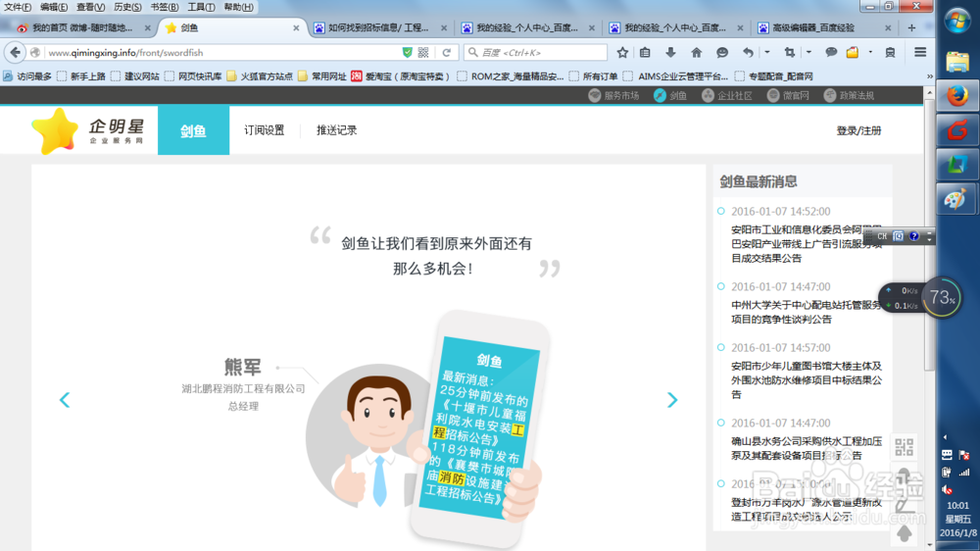The width and height of the screenshot is (980, 551).
Task: Open the 确山县水务公司 news item
Action: (x=807, y=448)
